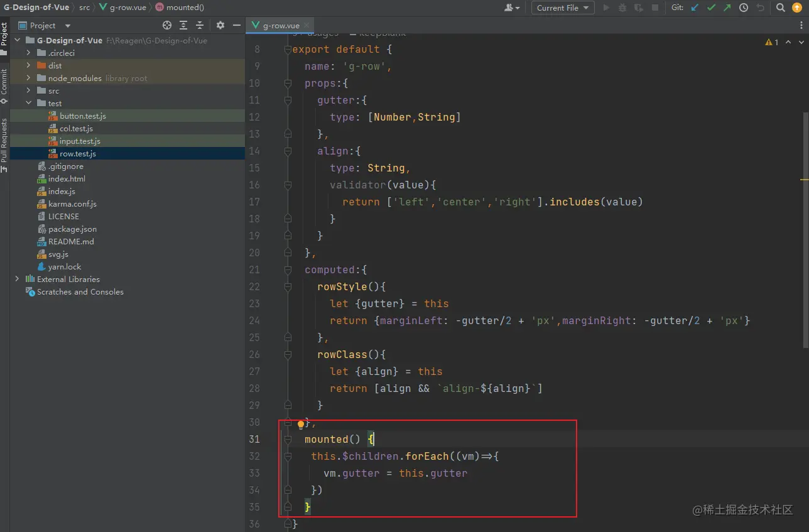Select karma.conf.js file

(72, 204)
